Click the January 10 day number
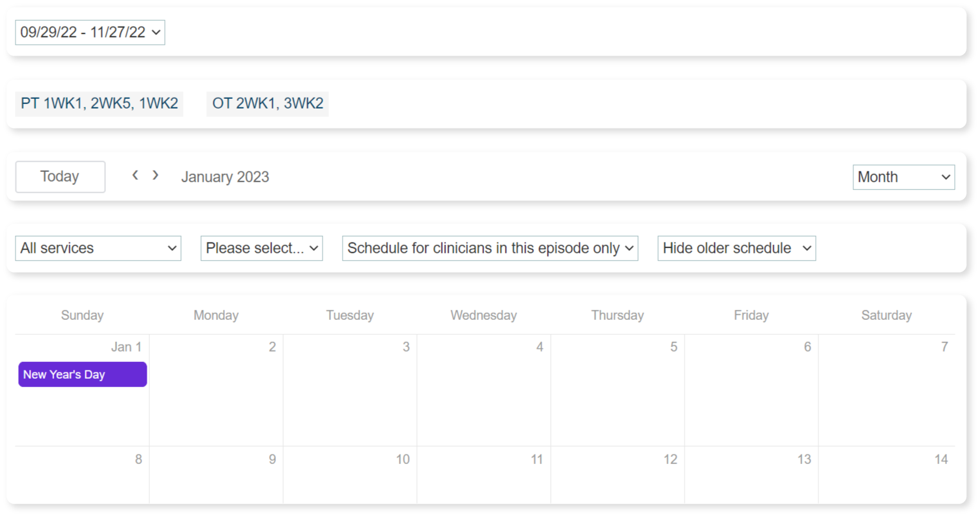 click(403, 459)
